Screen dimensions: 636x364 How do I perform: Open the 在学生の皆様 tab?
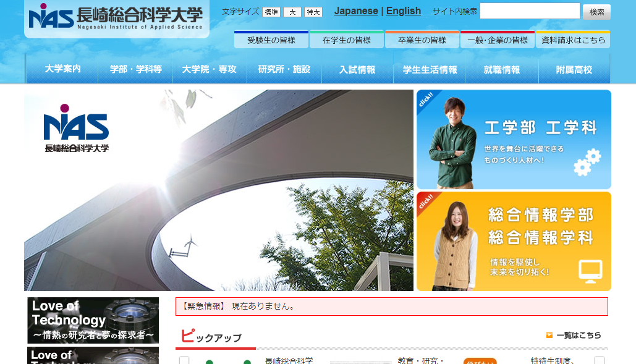tap(347, 40)
